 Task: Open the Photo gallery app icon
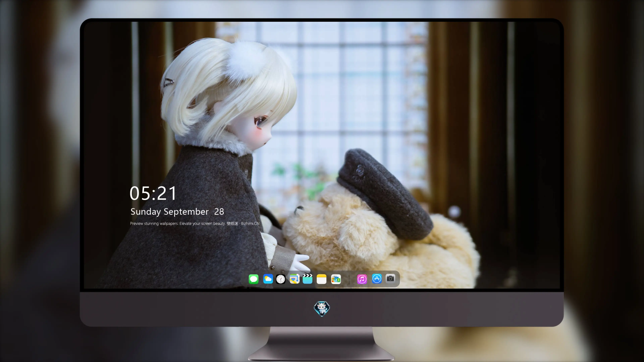(336, 279)
